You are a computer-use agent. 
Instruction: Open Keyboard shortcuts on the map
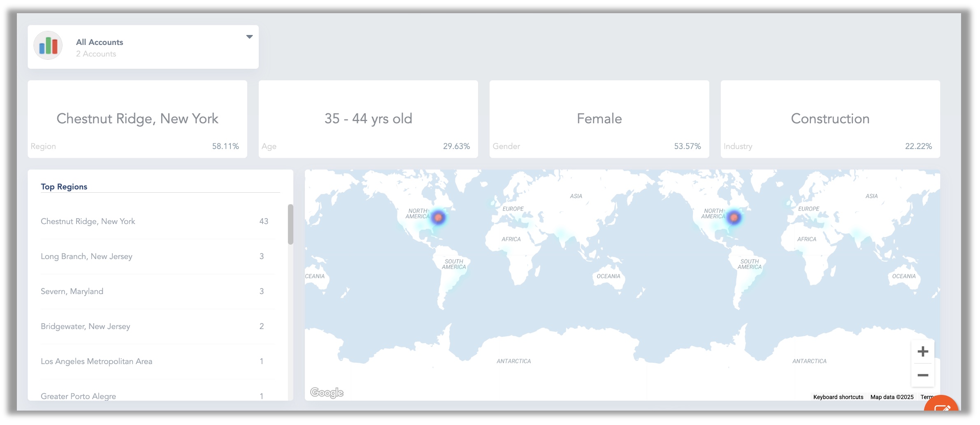(x=838, y=397)
